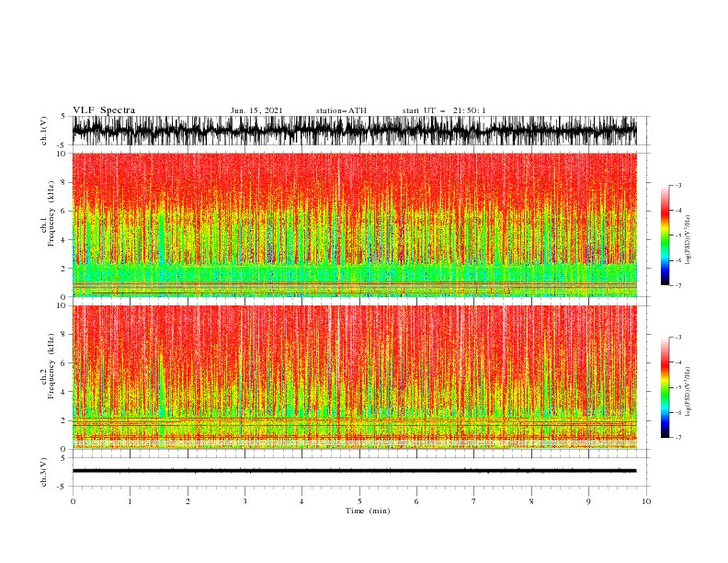Click time axis tick label "0"

point(73,501)
